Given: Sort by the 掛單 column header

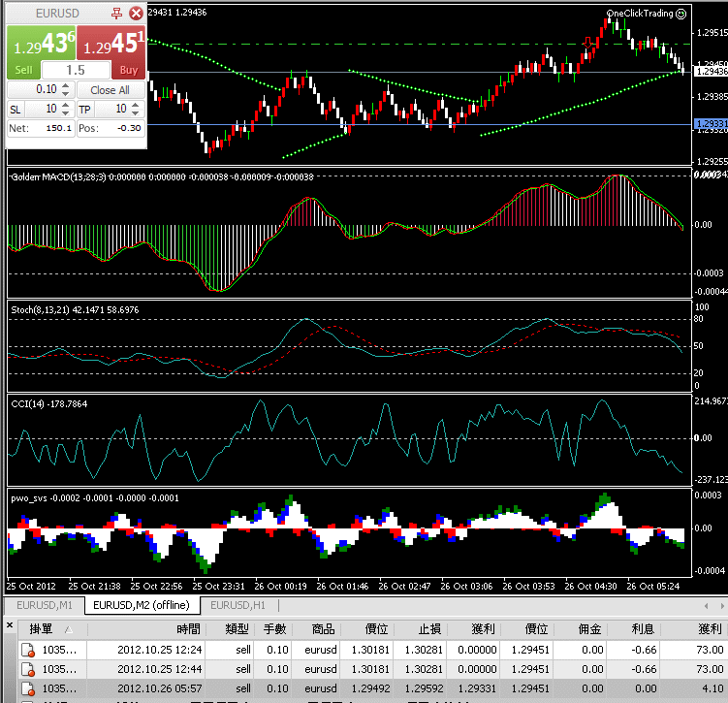Looking at the screenshot, I should pos(52,629).
